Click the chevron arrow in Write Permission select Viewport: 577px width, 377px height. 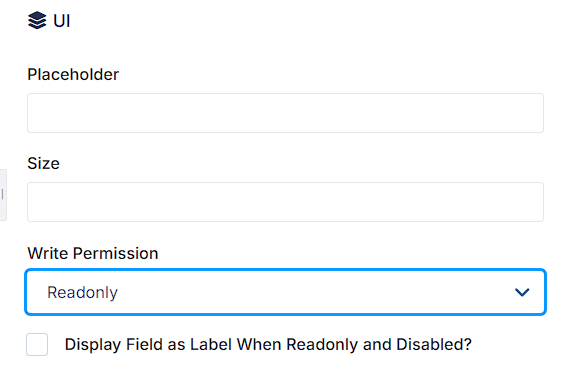(x=522, y=292)
